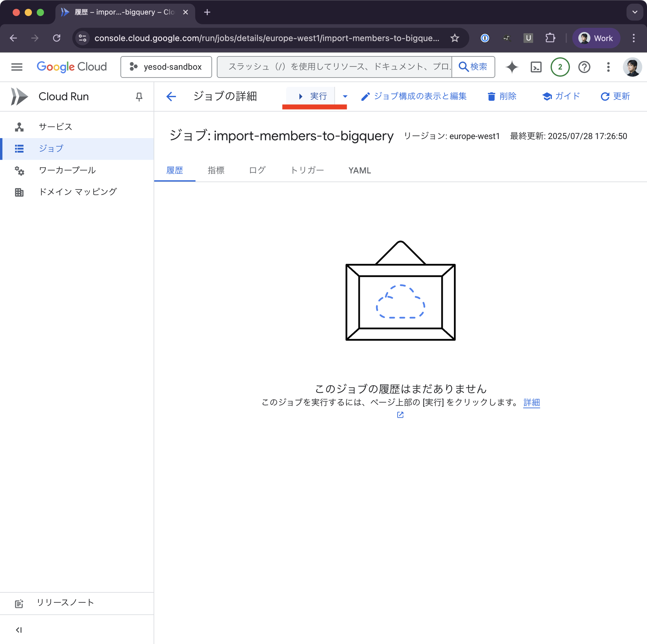Click the 実行 run job button
647x644 pixels.
click(x=311, y=96)
